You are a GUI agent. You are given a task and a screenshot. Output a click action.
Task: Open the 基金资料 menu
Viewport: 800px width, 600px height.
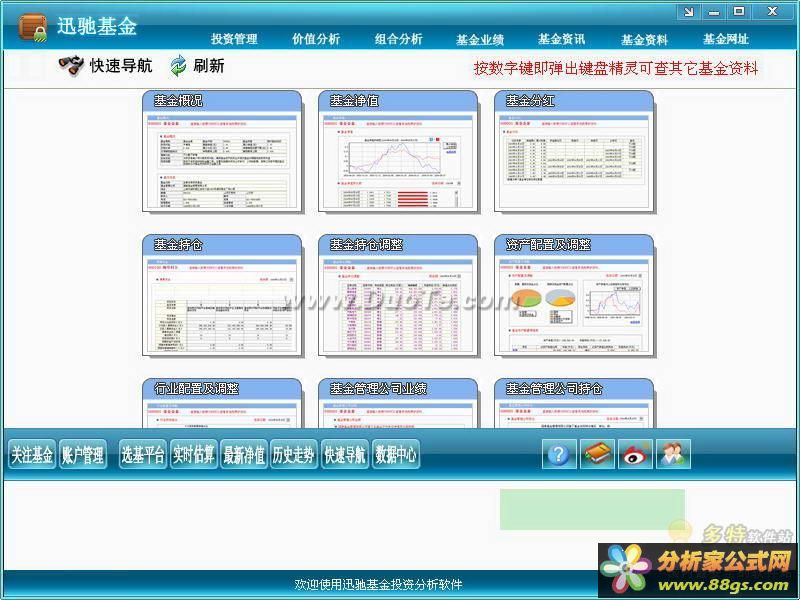644,40
